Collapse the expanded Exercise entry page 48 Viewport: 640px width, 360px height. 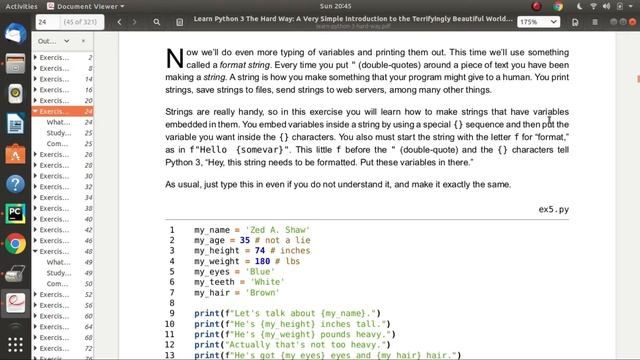coord(36,251)
